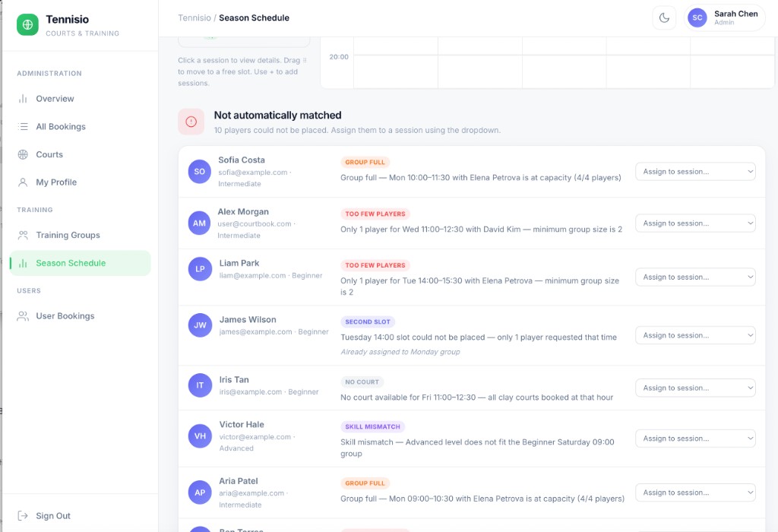
Task: Click the NO COURT badge
Action: coord(362,382)
